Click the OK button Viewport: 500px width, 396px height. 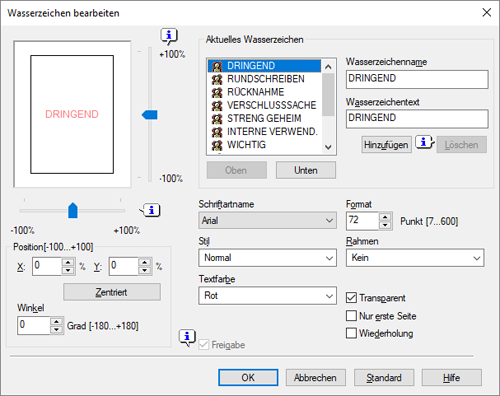(x=248, y=378)
